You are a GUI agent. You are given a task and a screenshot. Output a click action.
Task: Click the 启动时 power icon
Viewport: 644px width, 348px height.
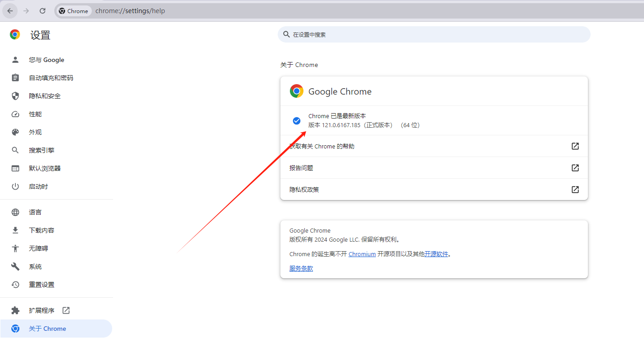pyautogui.click(x=15, y=186)
